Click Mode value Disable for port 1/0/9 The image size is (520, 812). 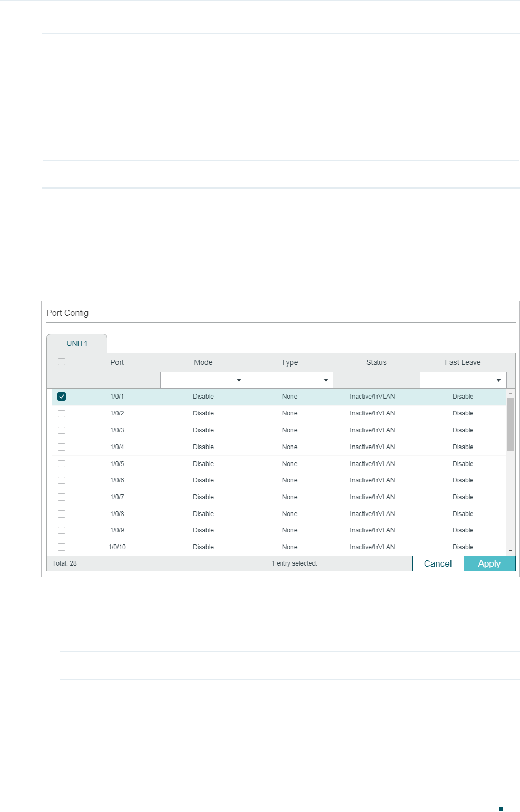(x=203, y=530)
